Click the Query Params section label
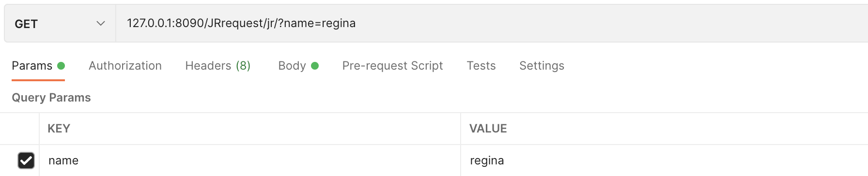This screenshot has width=868, height=176. click(51, 98)
